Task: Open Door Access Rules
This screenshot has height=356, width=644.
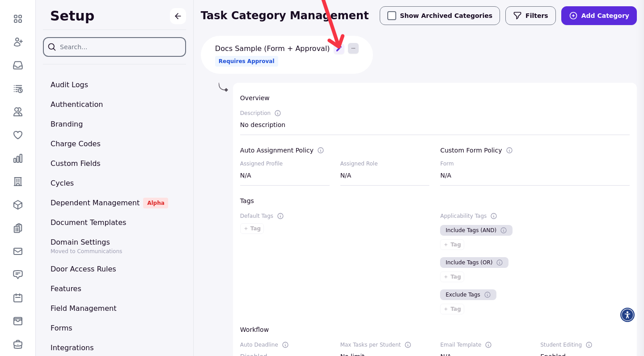Action: [83, 269]
